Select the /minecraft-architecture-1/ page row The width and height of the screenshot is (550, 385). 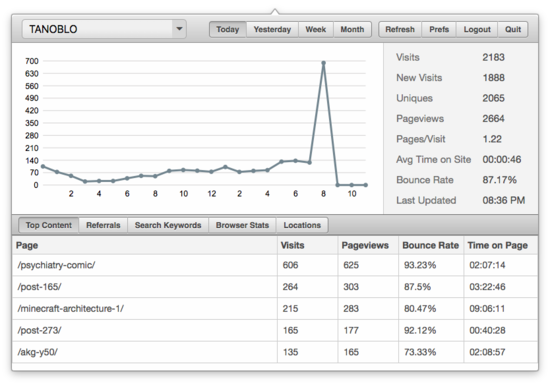pos(275,309)
